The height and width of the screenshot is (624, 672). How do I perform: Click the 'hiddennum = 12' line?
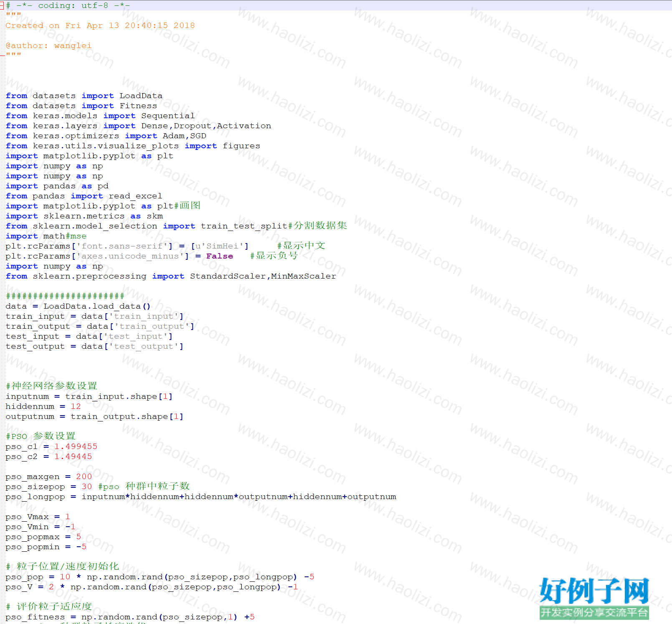[43, 406]
